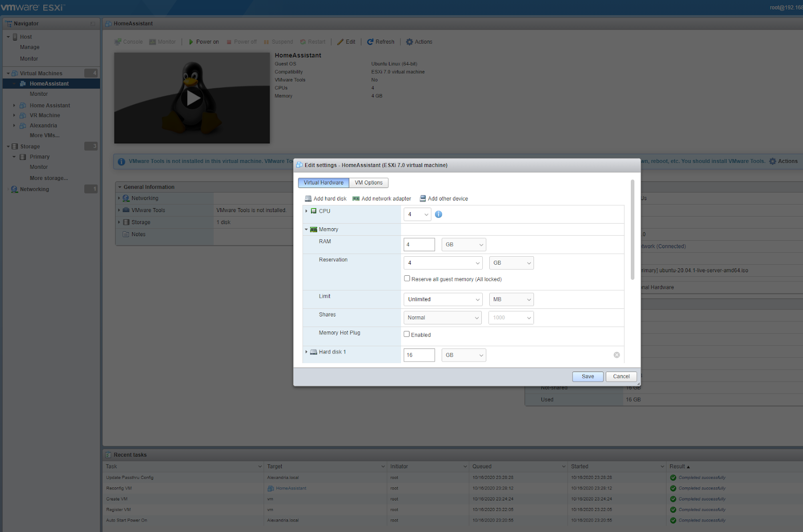The width and height of the screenshot is (803, 532).
Task: Click the Suspend toolbar icon
Action: pyautogui.click(x=266, y=42)
